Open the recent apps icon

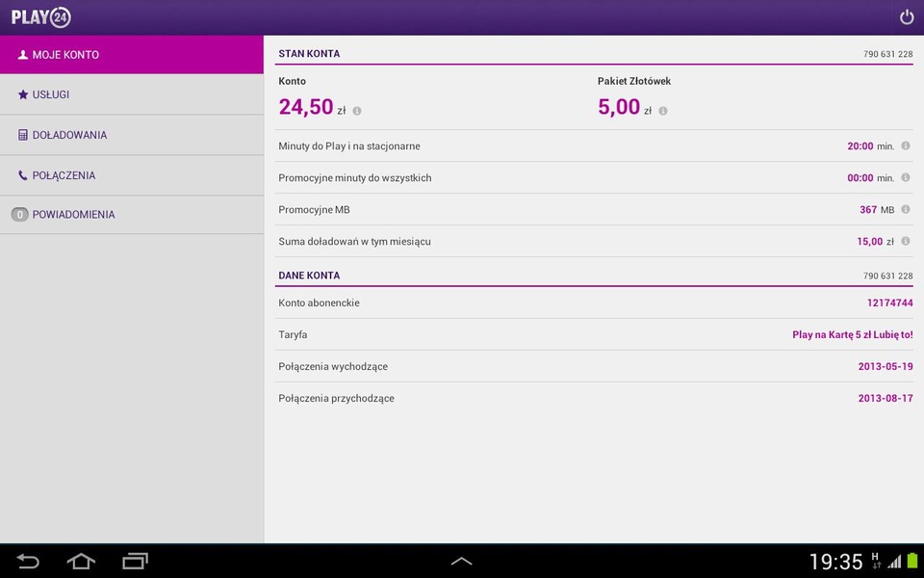tap(135, 561)
